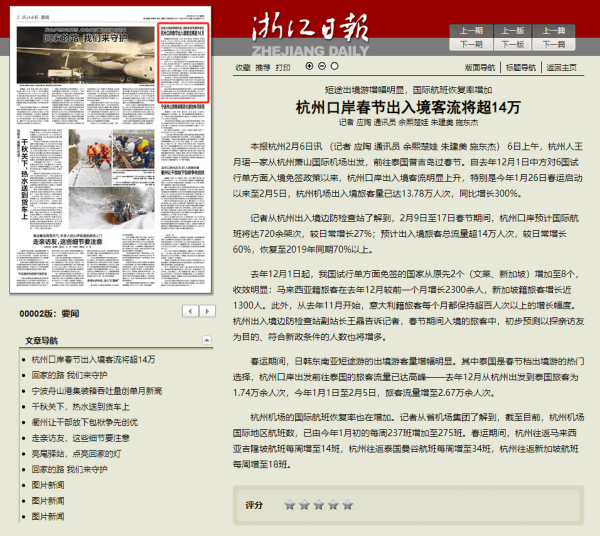Rate article with first star
Image resolution: width=600 pixels, height=536 pixels.
[x=290, y=505]
